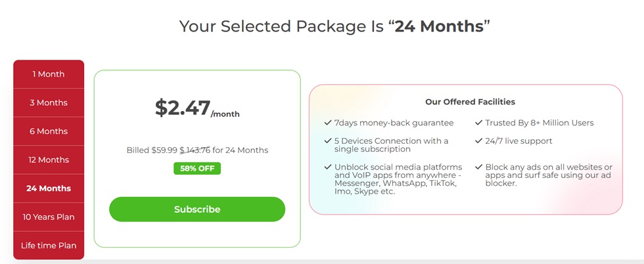Image resolution: width=644 pixels, height=264 pixels.
Task: Click checkmark next to Block any ads
Action: (478, 167)
